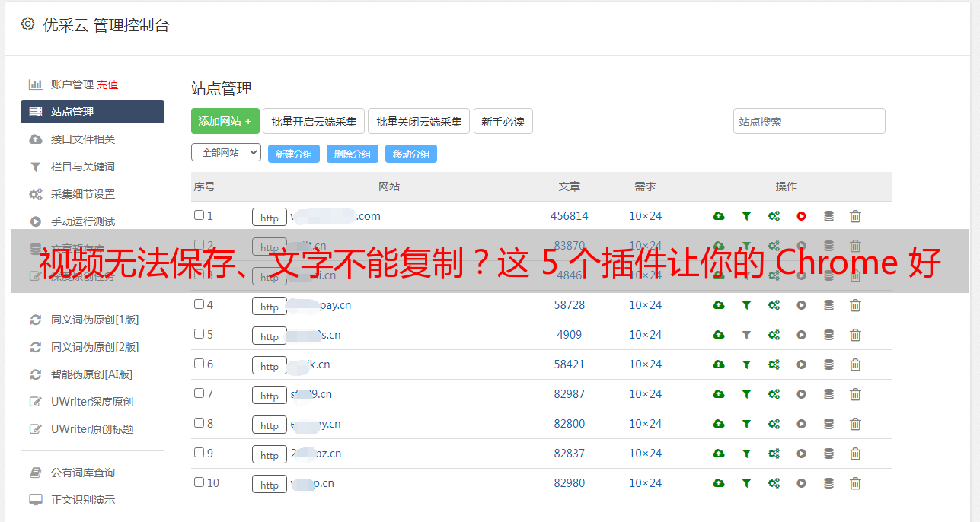
Task: Tick the checkbox for site 5
Action: coord(199,334)
